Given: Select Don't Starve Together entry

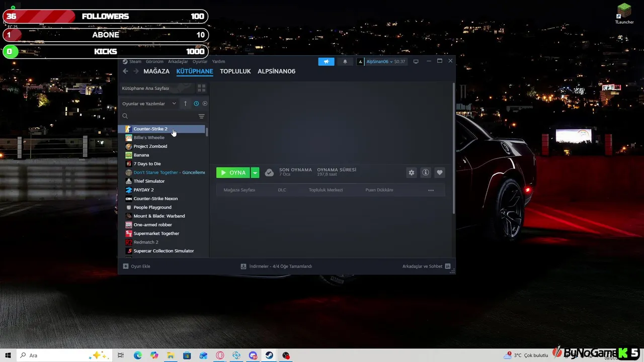Looking at the screenshot, I should 162,172.
